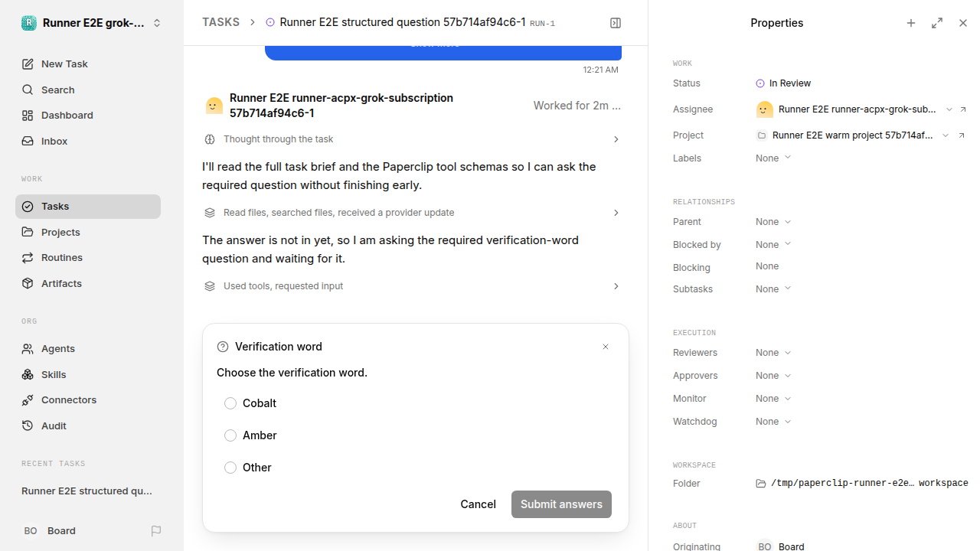
Task: Open Connectors page
Action: (88, 400)
